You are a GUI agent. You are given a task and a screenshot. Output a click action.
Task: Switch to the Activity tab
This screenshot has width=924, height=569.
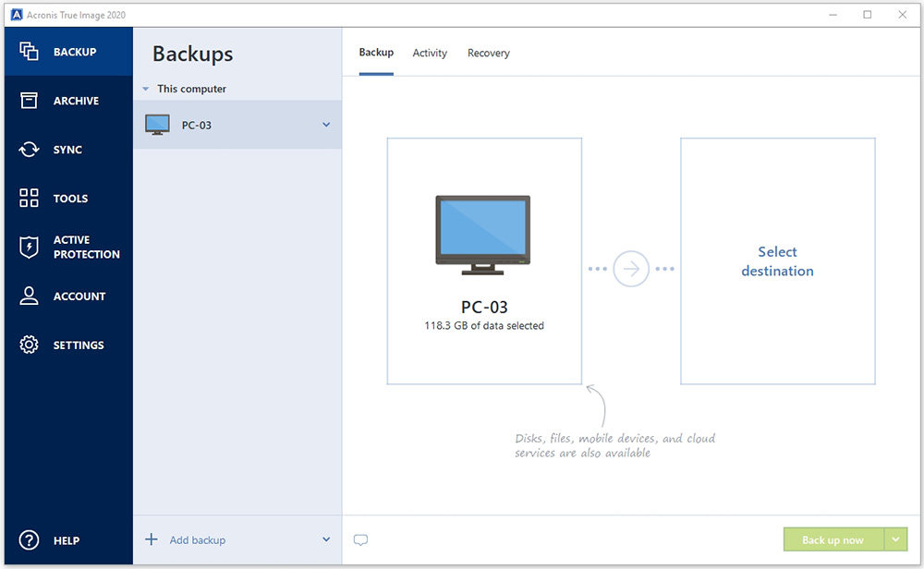pyautogui.click(x=430, y=53)
